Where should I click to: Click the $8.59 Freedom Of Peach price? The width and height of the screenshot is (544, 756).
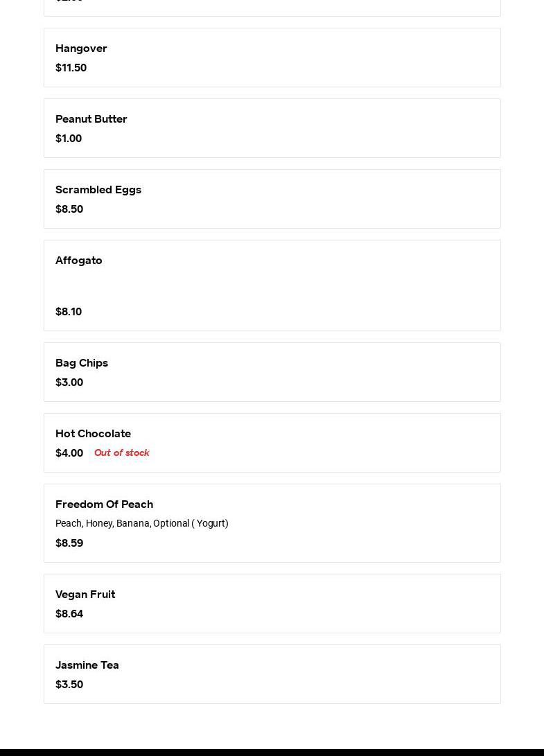pyautogui.click(x=69, y=543)
